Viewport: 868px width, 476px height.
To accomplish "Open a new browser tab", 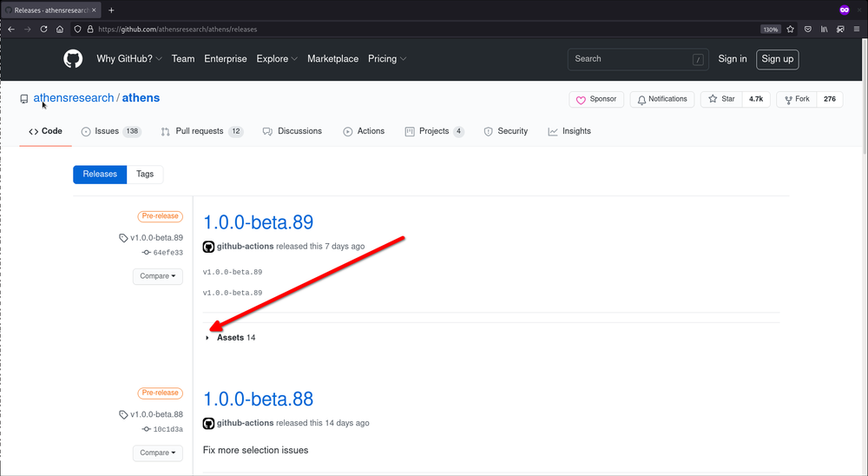I will 111,10.
